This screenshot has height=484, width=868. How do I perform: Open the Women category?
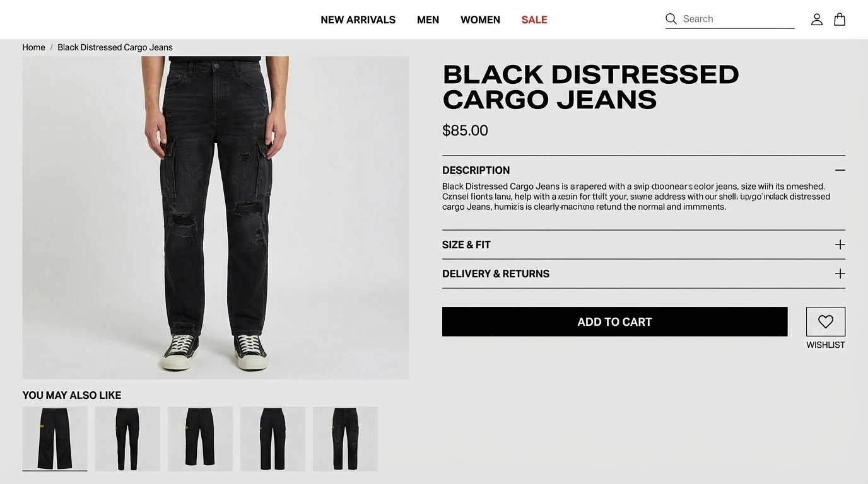[480, 20]
